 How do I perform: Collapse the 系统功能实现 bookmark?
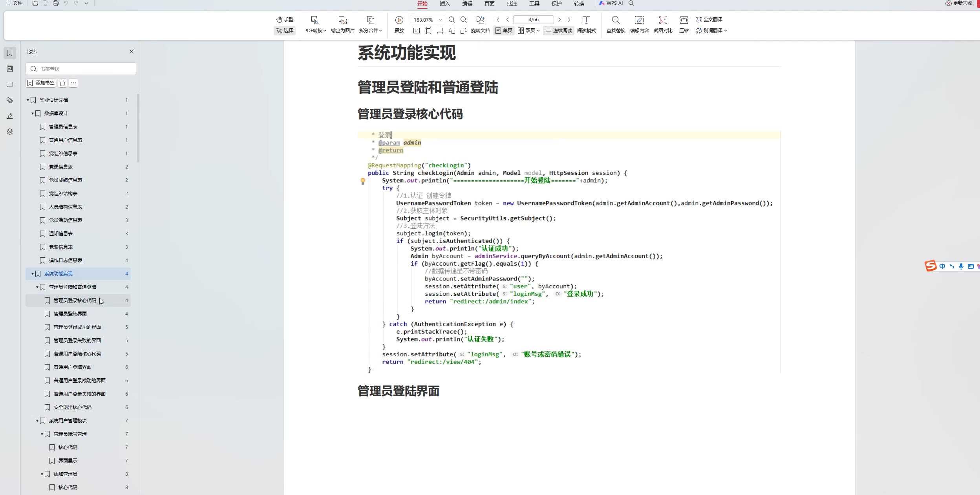[x=33, y=274]
